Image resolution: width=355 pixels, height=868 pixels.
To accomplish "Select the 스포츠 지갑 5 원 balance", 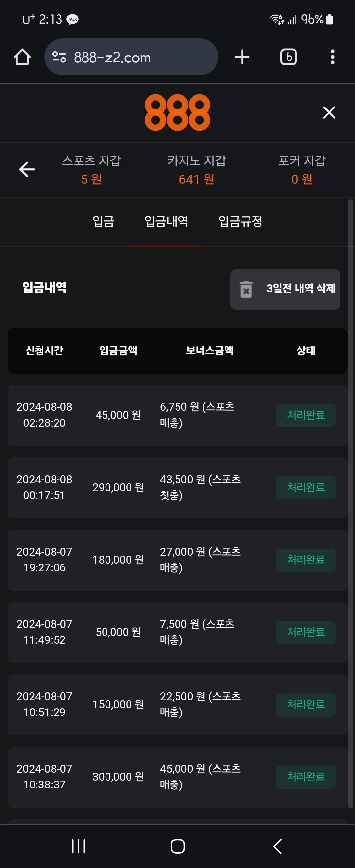I will click(91, 169).
